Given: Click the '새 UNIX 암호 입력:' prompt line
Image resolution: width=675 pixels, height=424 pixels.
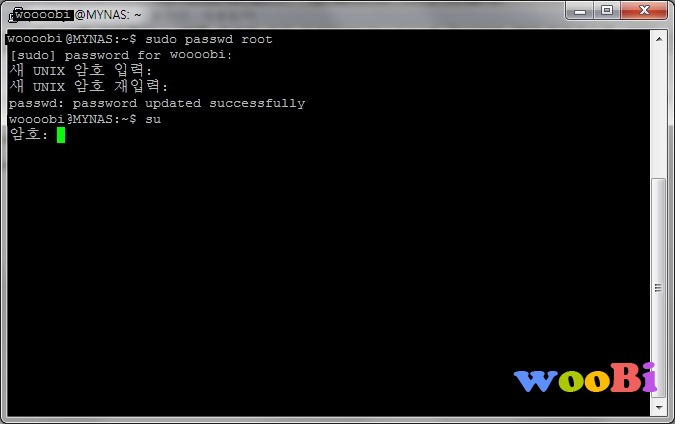Looking at the screenshot, I should click(x=81, y=71).
